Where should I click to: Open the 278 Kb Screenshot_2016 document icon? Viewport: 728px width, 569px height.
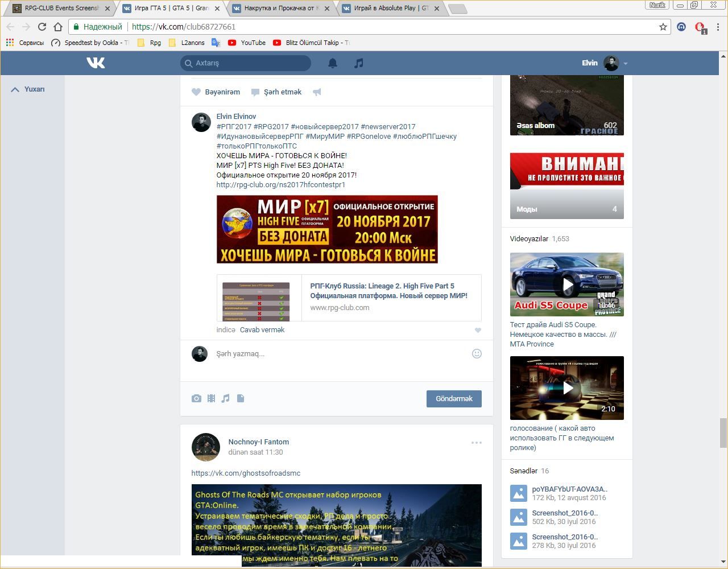(x=518, y=541)
